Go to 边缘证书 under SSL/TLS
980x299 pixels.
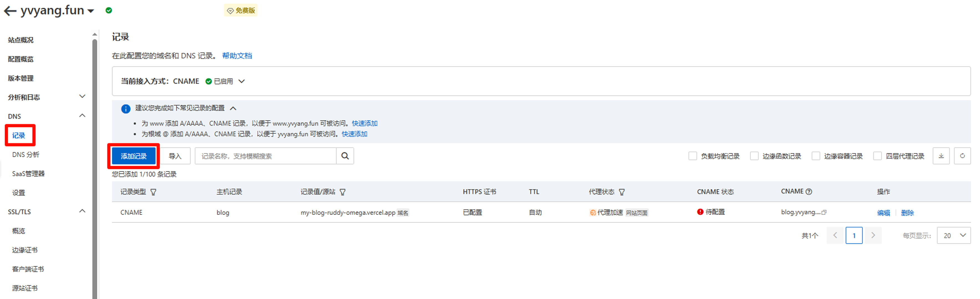(x=25, y=250)
